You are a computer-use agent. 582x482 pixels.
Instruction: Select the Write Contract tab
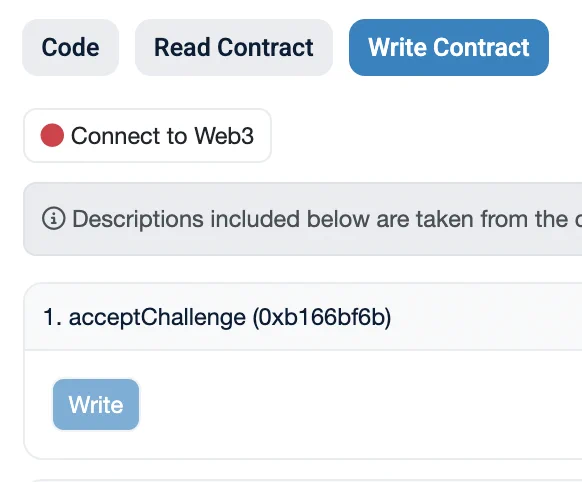pyautogui.click(x=449, y=47)
